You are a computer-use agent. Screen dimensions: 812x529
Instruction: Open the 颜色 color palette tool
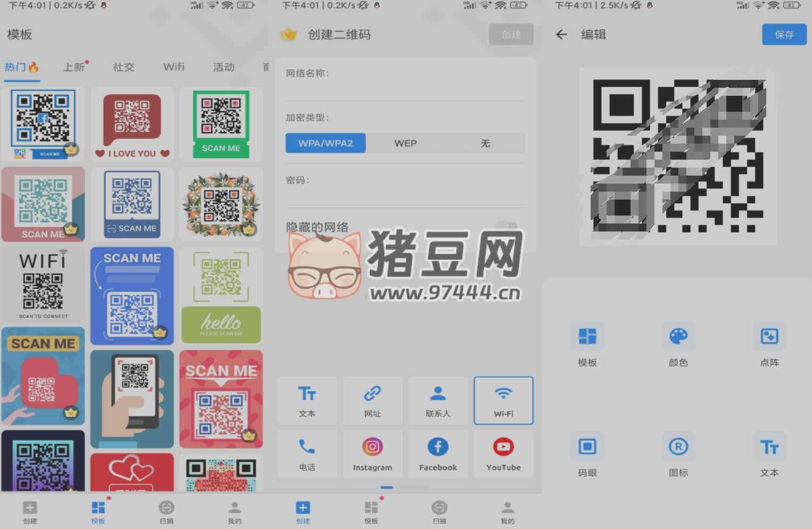click(678, 344)
